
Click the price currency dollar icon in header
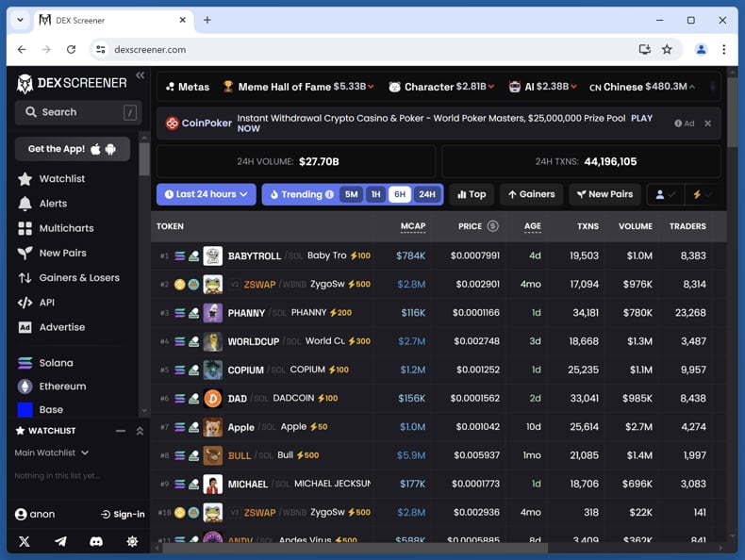tap(492, 226)
